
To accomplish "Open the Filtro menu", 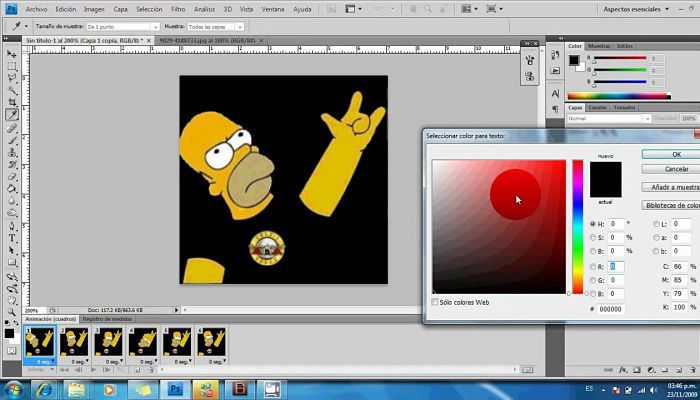I will 178,9.
